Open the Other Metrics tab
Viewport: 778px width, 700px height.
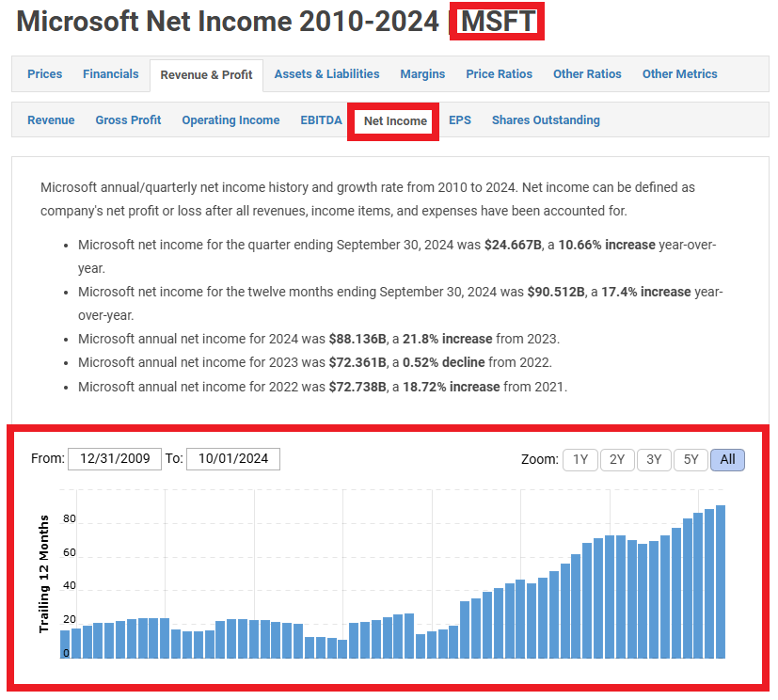click(x=680, y=74)
